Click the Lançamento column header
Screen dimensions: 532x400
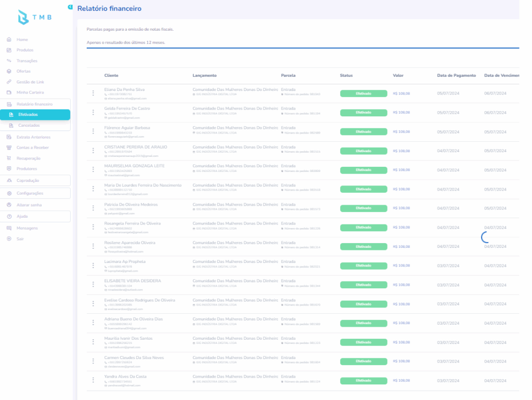tap(205, 75)
